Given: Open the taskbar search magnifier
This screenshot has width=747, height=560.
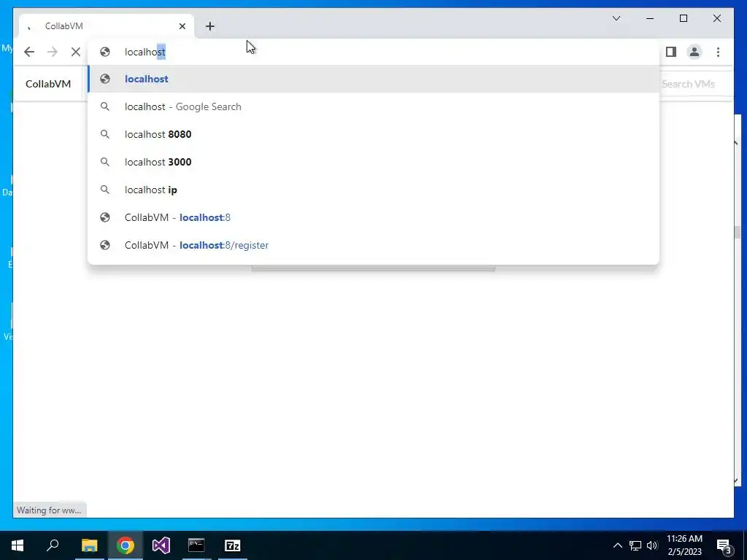Looking at the screenshot, I should coord(53,545).
